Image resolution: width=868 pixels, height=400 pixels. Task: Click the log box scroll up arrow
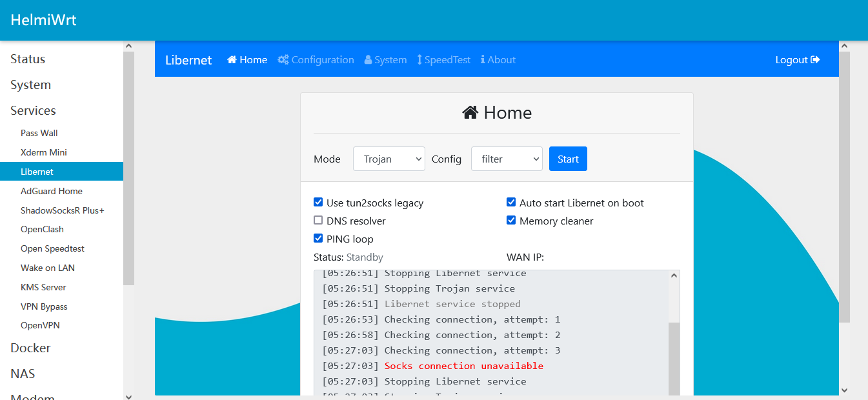(674, 275)
